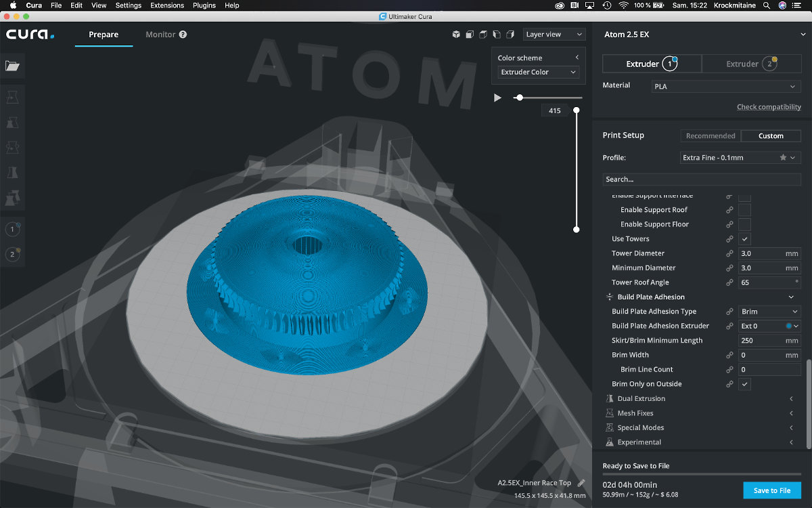The width and height of the screenshot is (812, 508).
Task: Switch to the 3D view camera icon
Action: (x=455, y=34)
